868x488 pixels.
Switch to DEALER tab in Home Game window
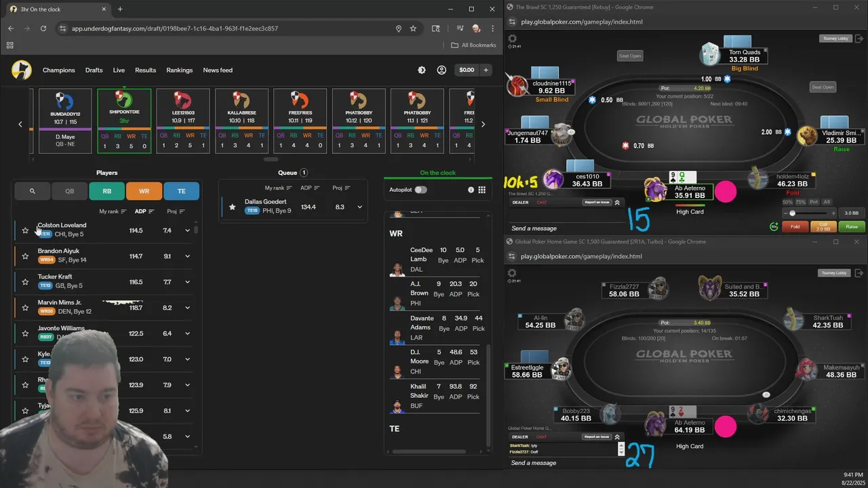pyautogui.click(x=520, y=436)
